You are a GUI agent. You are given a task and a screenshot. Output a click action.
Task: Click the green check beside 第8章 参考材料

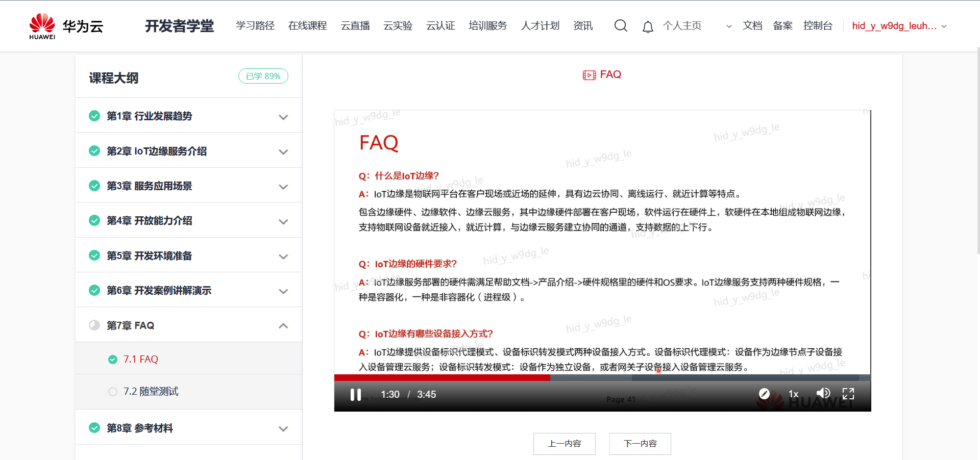point(94,428)
